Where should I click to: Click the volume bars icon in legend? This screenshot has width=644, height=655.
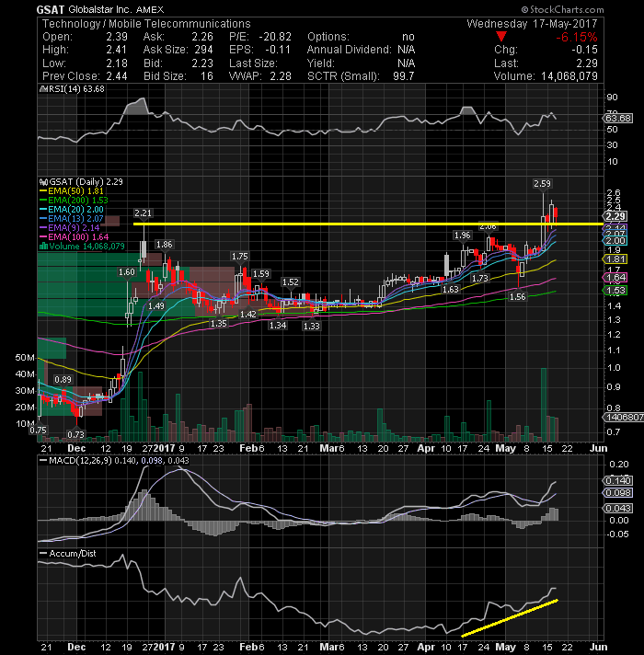click(43, 246)
